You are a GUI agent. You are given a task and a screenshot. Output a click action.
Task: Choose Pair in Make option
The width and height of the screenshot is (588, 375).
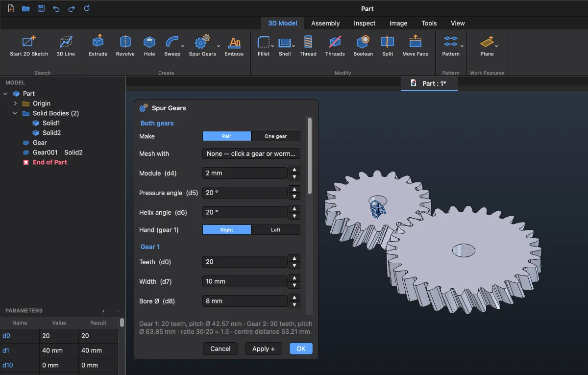227,136
